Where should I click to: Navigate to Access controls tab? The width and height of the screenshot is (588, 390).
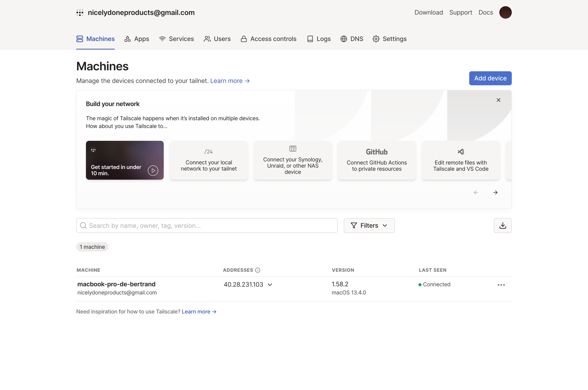click(x=269, y=39)
